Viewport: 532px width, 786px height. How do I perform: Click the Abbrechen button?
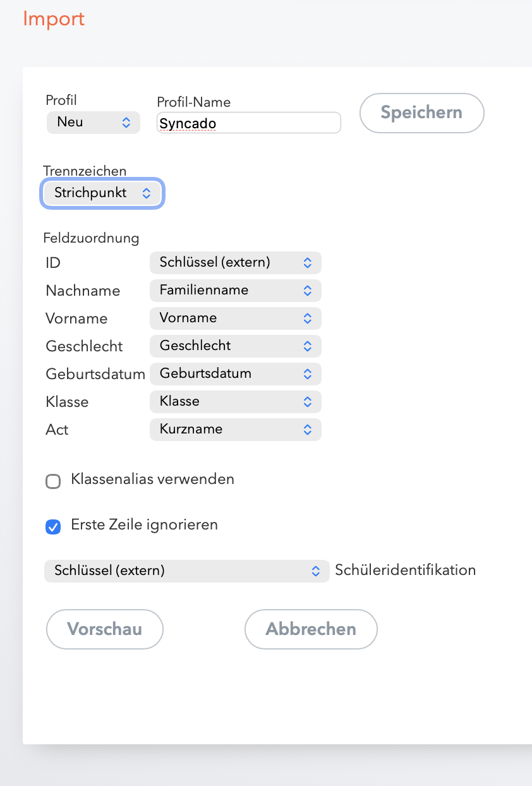tap(311, 629)
